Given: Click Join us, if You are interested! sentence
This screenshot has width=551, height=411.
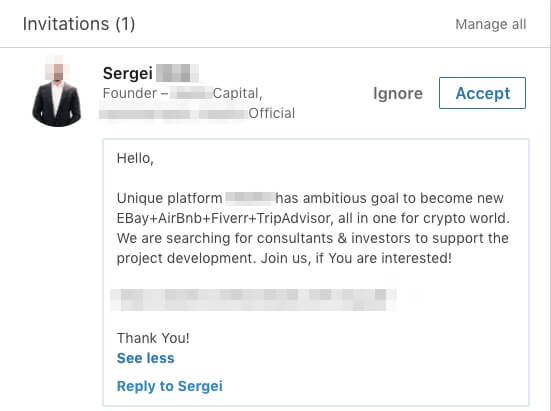Looking at the screenshot, I should (x=356, y=258).
